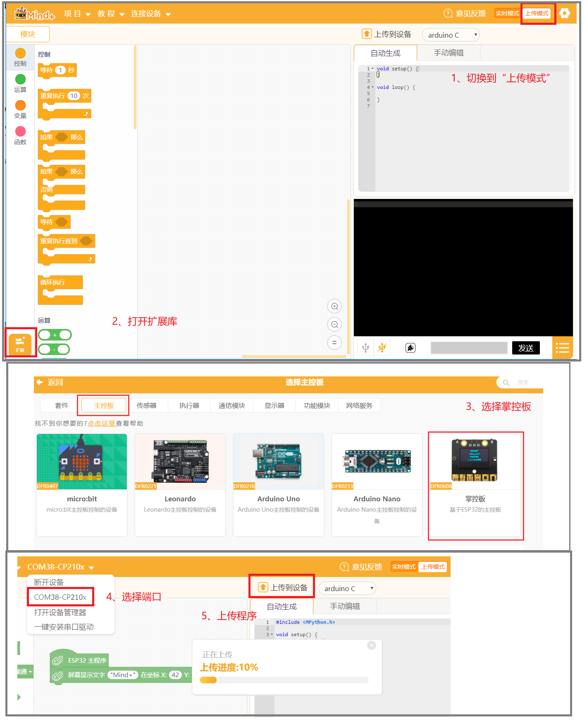Screen dimensions: 587x728
Task: Select the 函数 pink category icon
Action: coord(20,131)
